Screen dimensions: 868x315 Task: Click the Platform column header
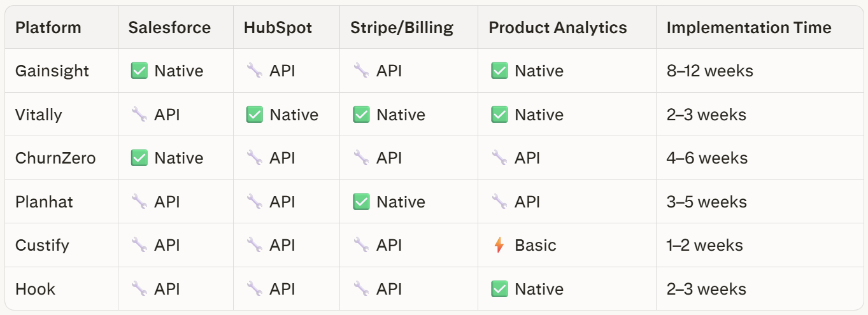click(x=48, y=27)
